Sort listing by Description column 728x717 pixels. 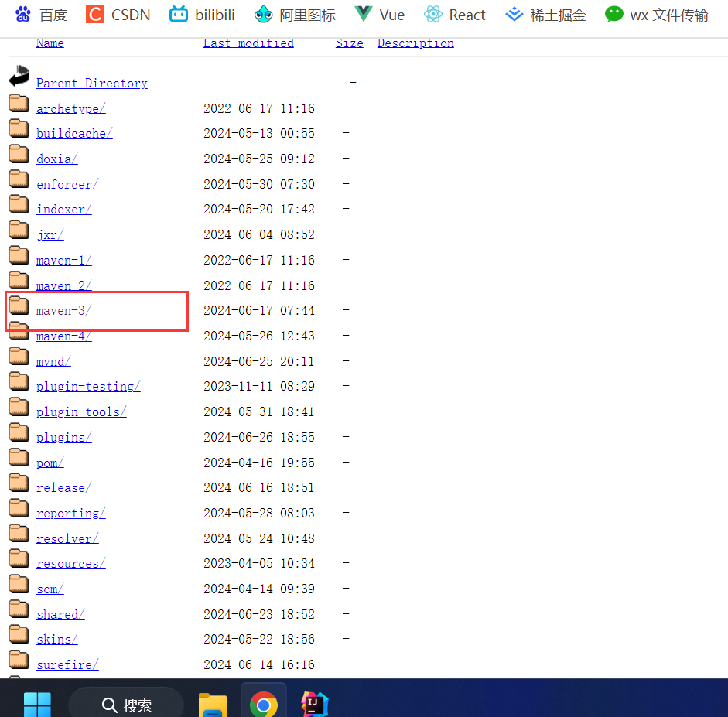click(x=415, y=43)
